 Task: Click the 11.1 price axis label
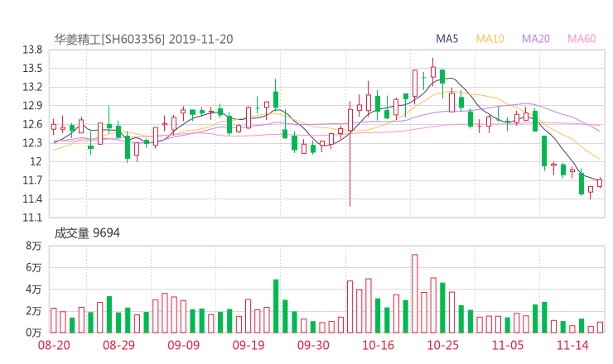click(x=32, y=218)
